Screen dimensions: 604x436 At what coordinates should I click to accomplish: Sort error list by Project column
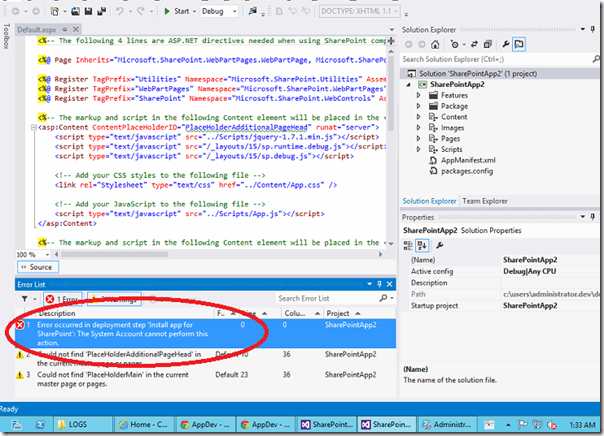point(343,313)
